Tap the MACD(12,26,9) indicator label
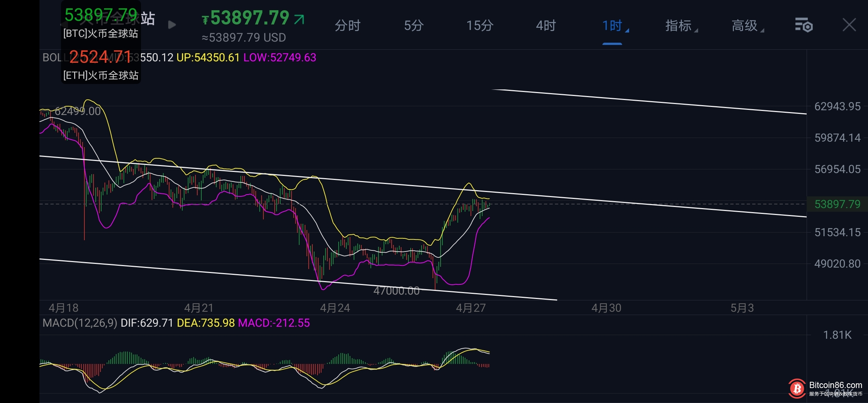Screen dimensions: 868x403 [80, 323]
